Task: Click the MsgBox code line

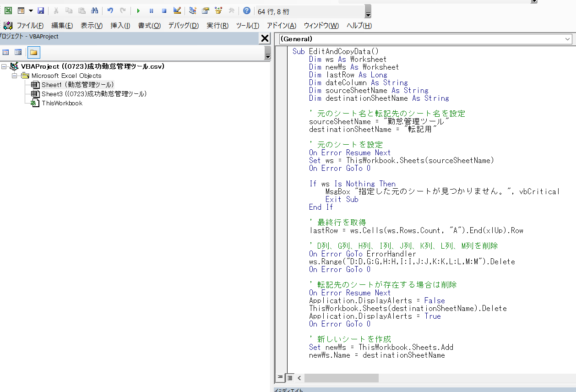Action: [x=443, y=191]
